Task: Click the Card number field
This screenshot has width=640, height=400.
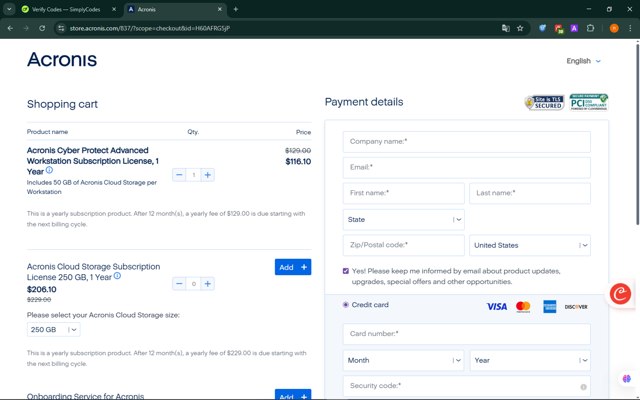Action: pyautogui.click(x=467, y=334)
